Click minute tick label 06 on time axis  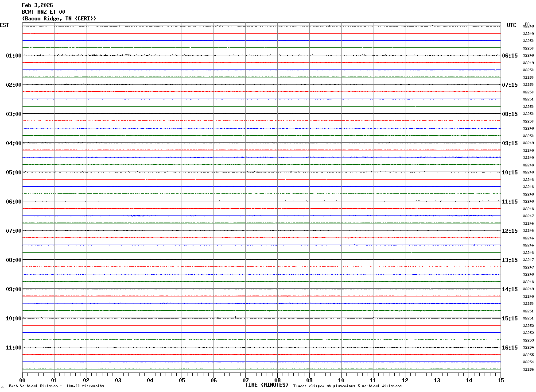click(214, 380)
